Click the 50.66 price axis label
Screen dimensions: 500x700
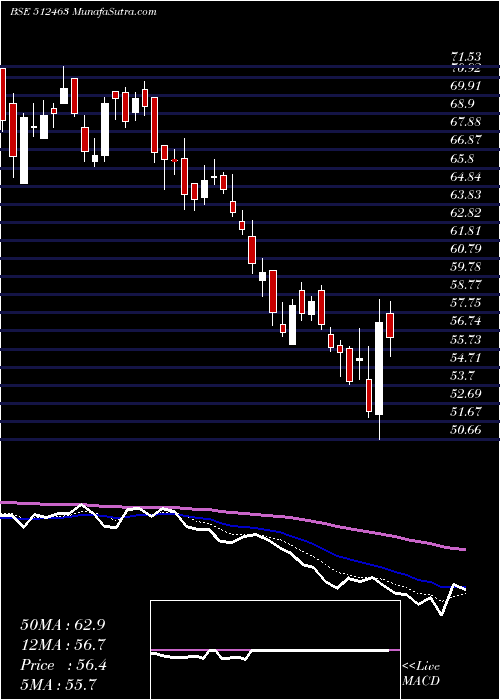(x=466, y=430)
